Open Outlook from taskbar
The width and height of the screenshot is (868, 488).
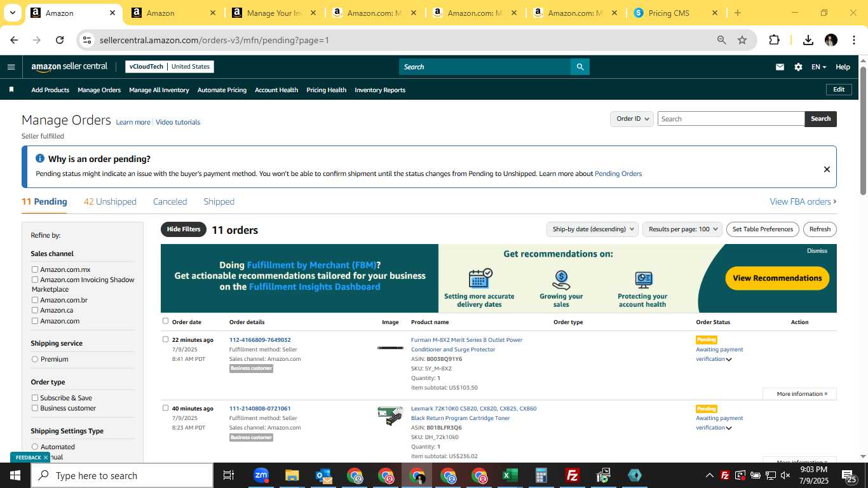point(323,475)
